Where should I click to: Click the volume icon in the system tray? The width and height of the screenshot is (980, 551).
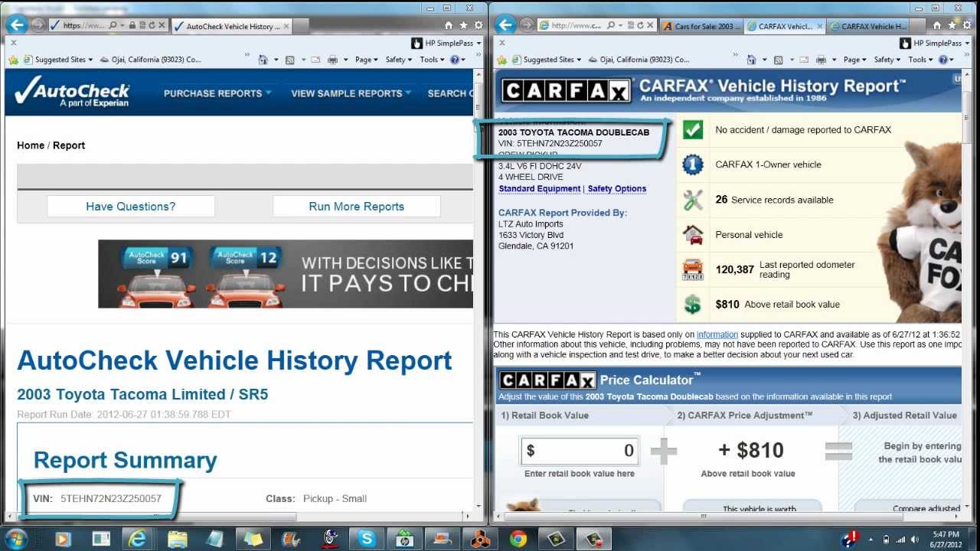[914, 540]
